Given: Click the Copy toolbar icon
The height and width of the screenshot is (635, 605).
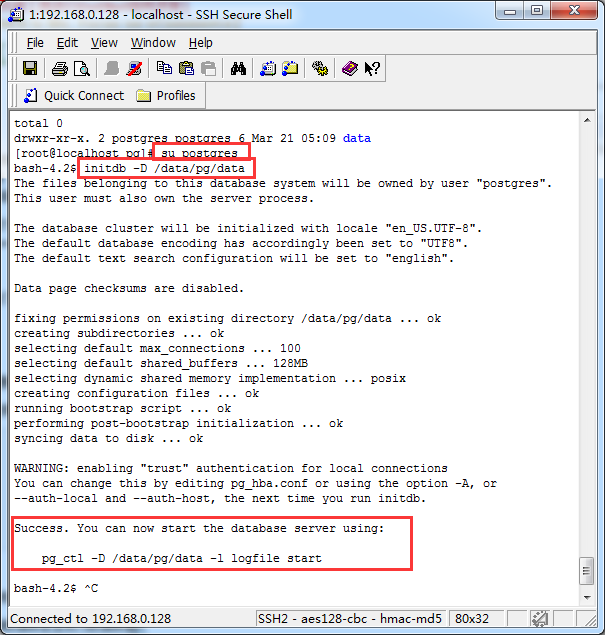Looking at the screenshot, I should tap(164, 68).
